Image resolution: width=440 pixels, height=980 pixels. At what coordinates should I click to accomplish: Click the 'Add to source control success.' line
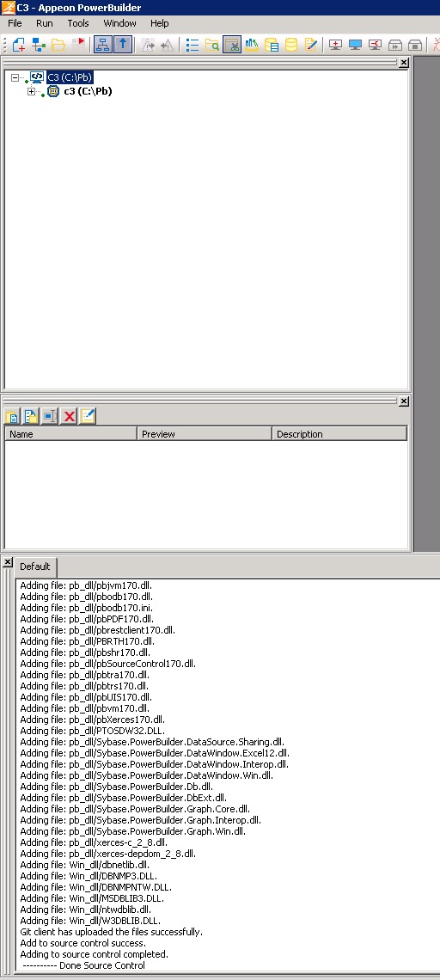pos(83,943)
